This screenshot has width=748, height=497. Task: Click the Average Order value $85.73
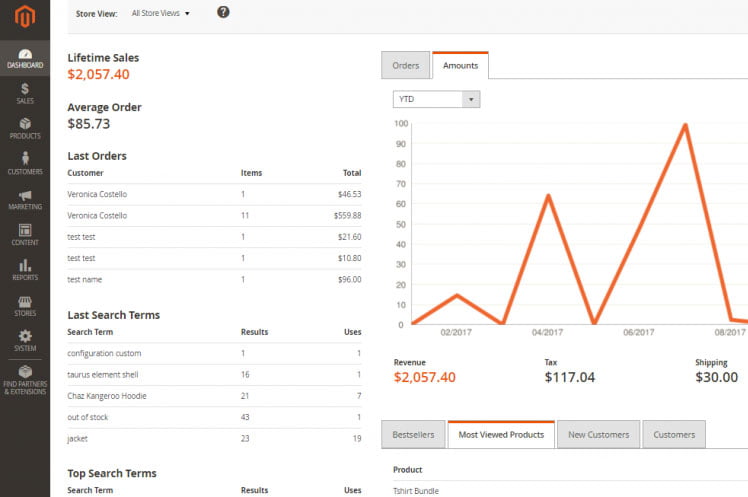coord(89,124)
